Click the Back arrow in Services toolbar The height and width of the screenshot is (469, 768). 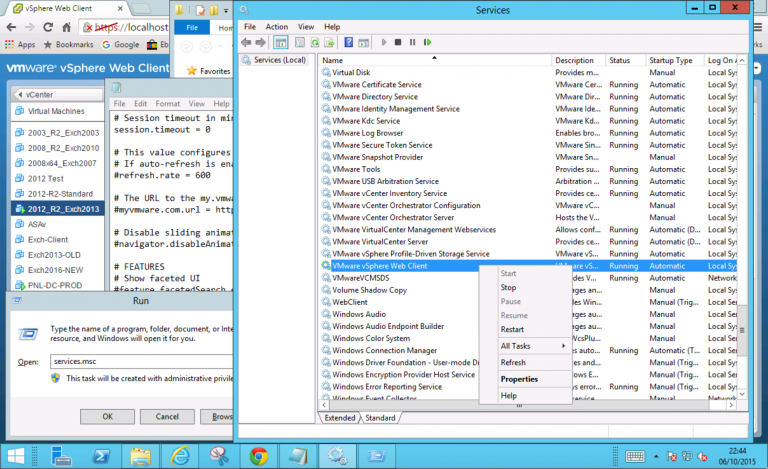pyautogui.click(x=246, y=43)
